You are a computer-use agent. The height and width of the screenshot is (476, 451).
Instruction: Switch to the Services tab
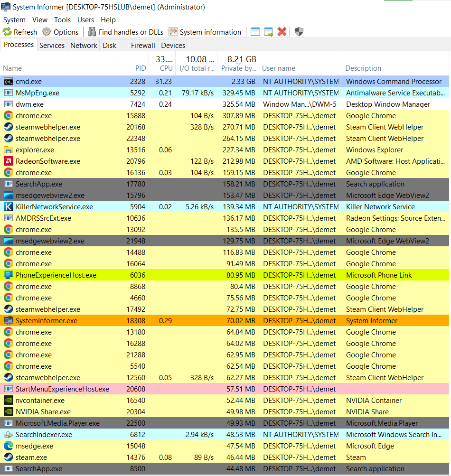pyautogui.click(x=52, y=45)
